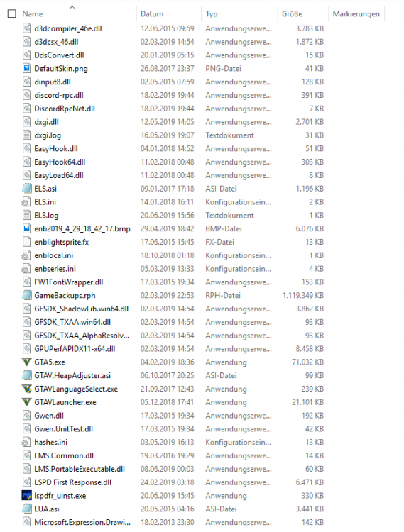Screen dimensions: 404x532
Task: Click the size value 8.458 KB
Action: [x=310, y=349]
